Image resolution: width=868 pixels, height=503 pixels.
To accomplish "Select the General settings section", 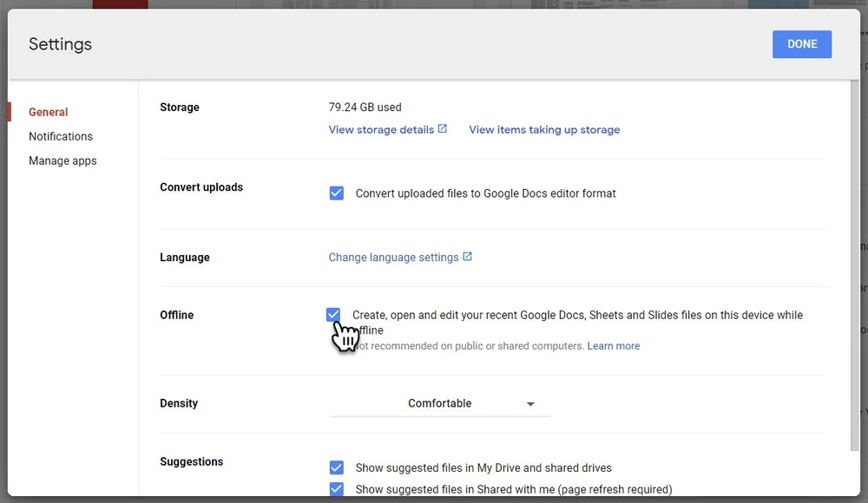I will point(48,112).
